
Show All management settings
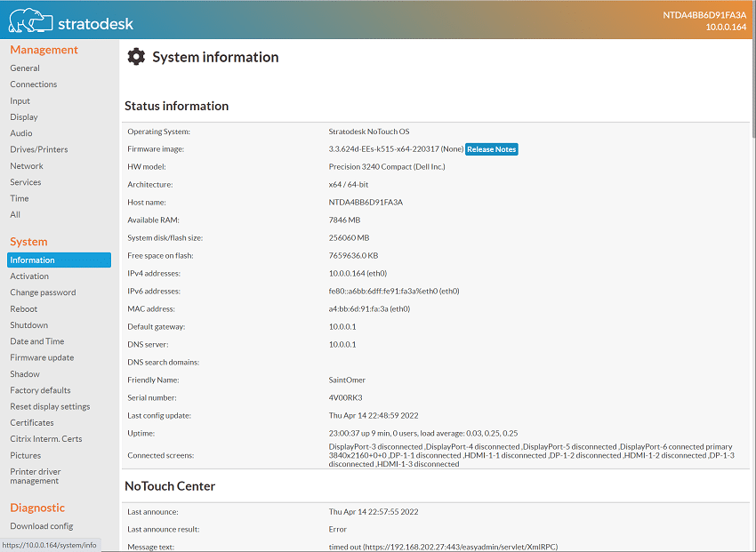(15, 214)
